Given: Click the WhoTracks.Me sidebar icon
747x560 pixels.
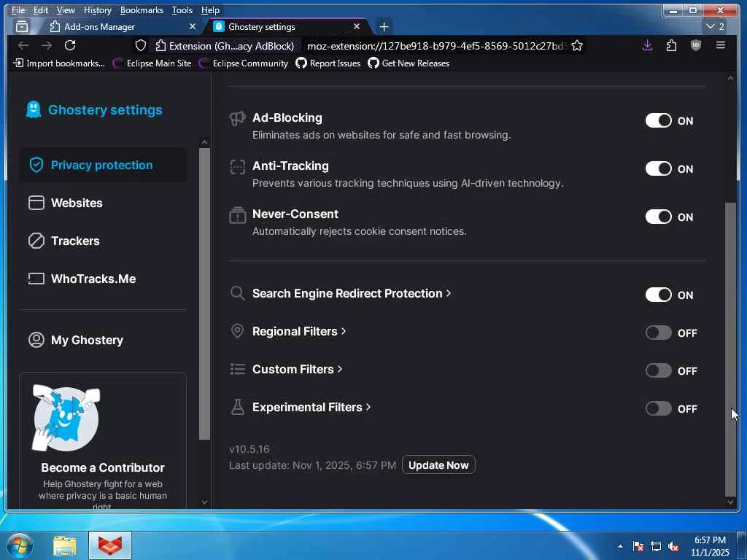Looking at the screenshot, I should (x=36, y=279).
